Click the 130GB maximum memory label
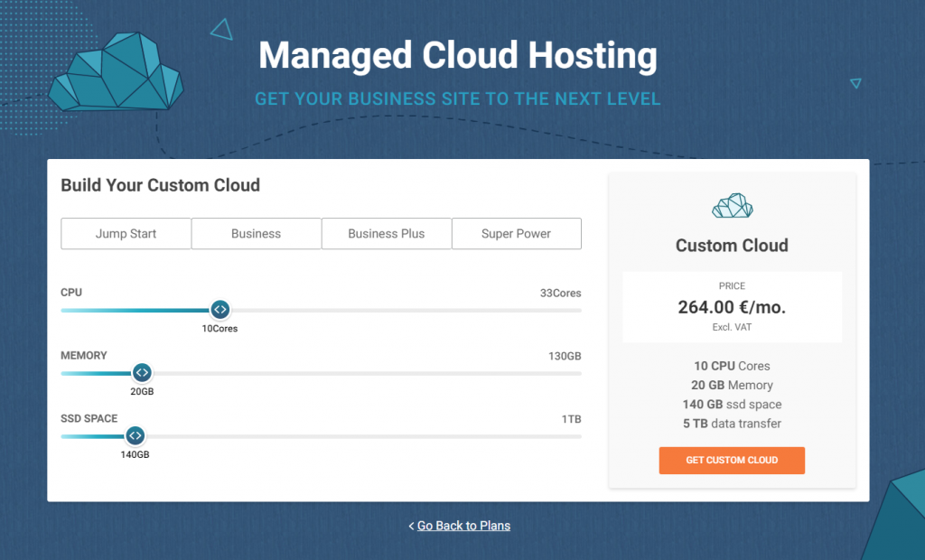Screen dimensions: 925x560 click(x=565, y=356)
